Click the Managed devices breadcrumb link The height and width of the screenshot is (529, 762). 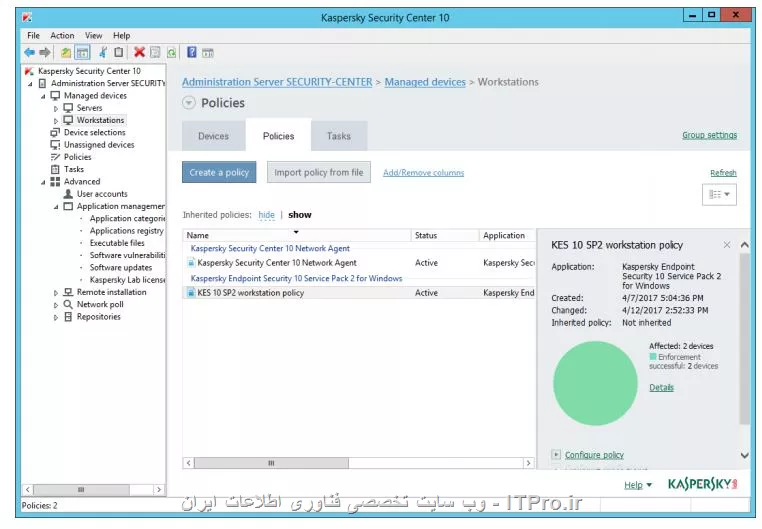click(425, 82)
